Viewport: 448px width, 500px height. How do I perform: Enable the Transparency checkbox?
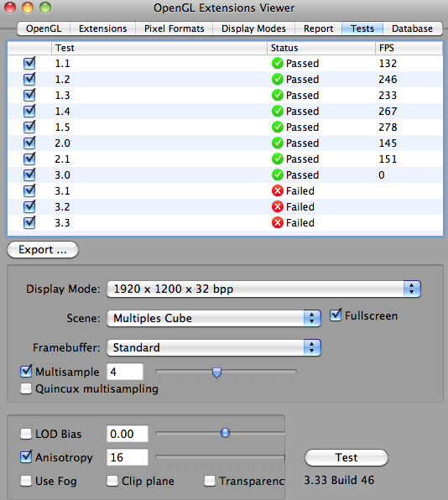point(210,481)
